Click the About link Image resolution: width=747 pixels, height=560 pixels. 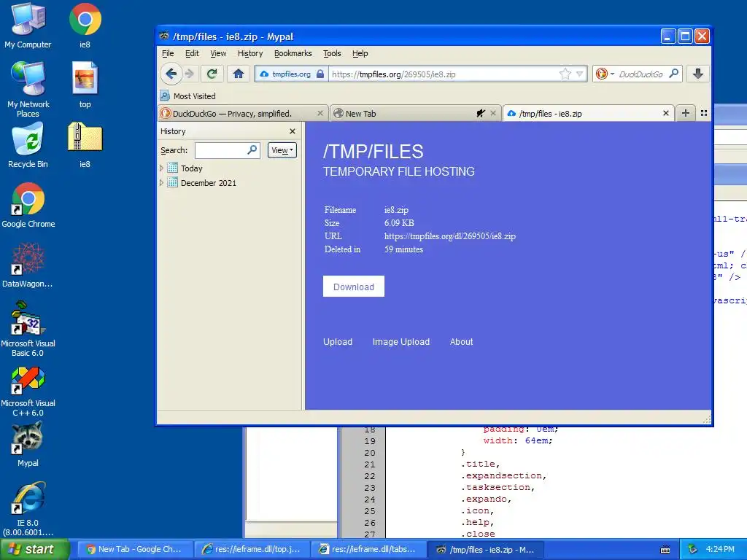[x=461, y=342]
